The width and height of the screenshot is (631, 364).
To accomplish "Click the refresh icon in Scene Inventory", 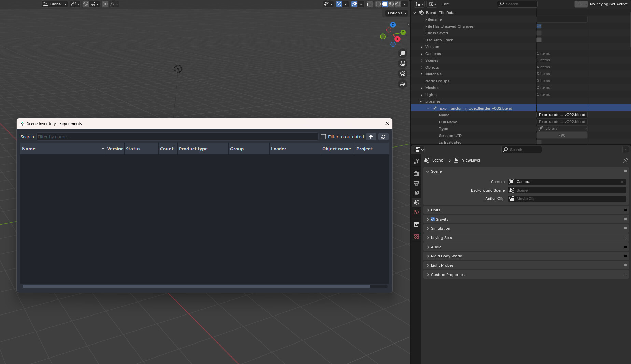I will 383,137.
